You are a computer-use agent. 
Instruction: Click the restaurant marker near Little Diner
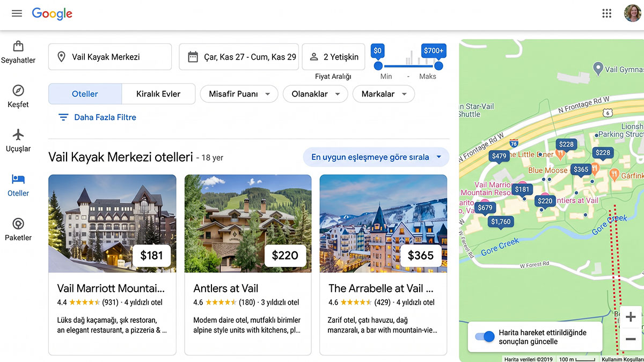(x=560, y=154)
